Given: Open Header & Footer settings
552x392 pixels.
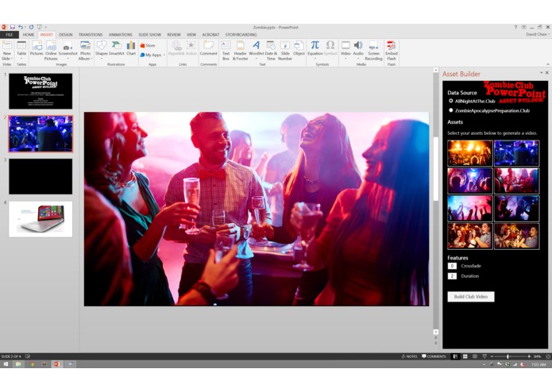Looking at the screenshot, I should [x=240, y=50].
